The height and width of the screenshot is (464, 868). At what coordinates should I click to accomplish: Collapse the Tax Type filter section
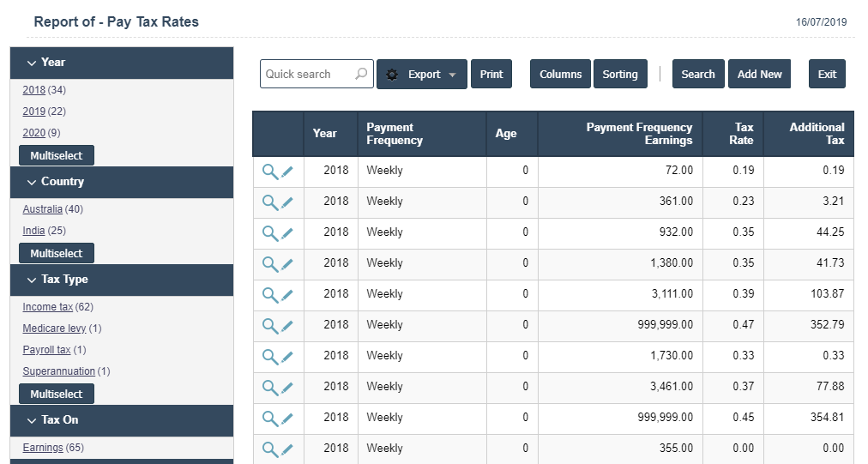[33, 280]
